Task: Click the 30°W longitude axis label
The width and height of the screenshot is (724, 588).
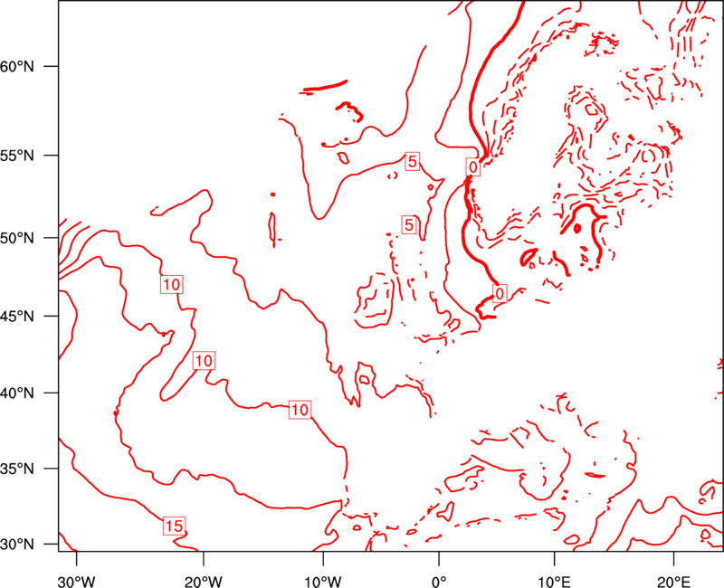Action: pyautogui.click(x=77, y=581)
